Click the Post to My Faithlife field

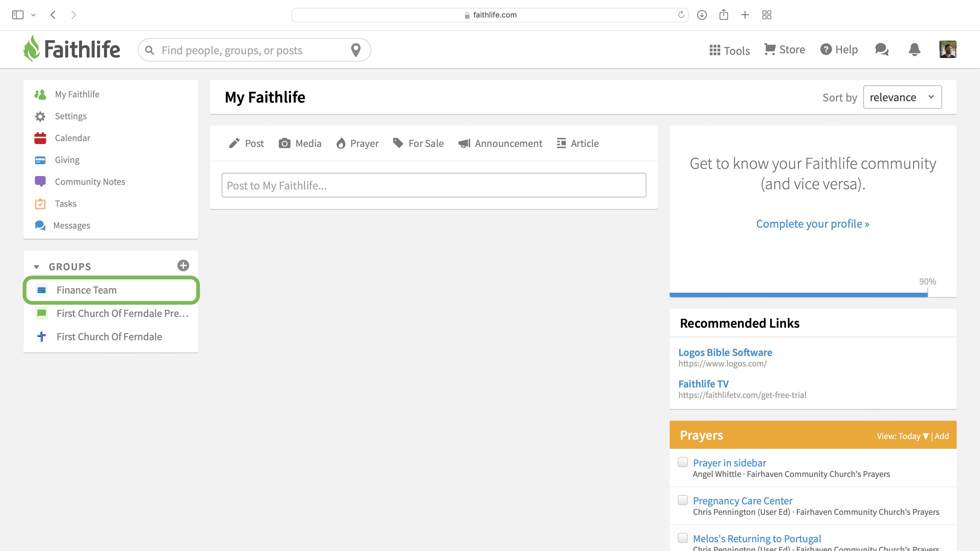click(x=434, y=185)
